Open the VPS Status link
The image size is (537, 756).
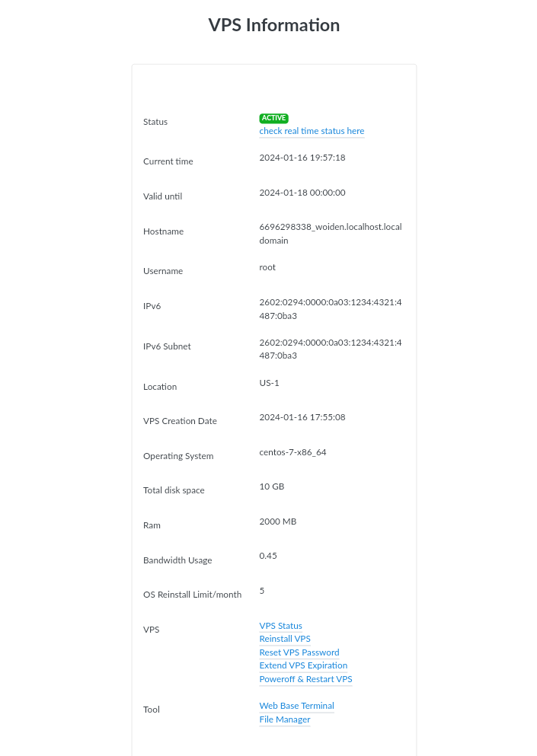280,626
